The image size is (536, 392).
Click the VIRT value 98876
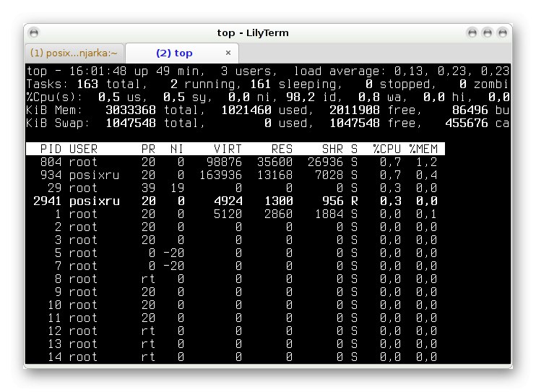click(x=224, y=162)
